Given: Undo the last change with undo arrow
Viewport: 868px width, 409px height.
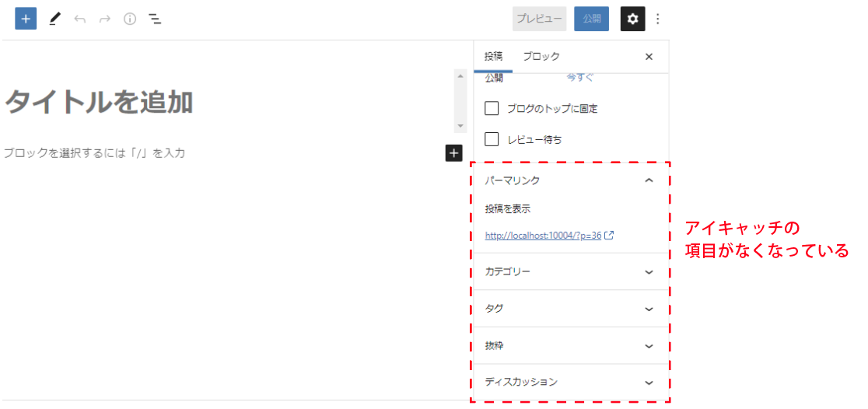Looking at the screenshot, I should tap(79, 19).
